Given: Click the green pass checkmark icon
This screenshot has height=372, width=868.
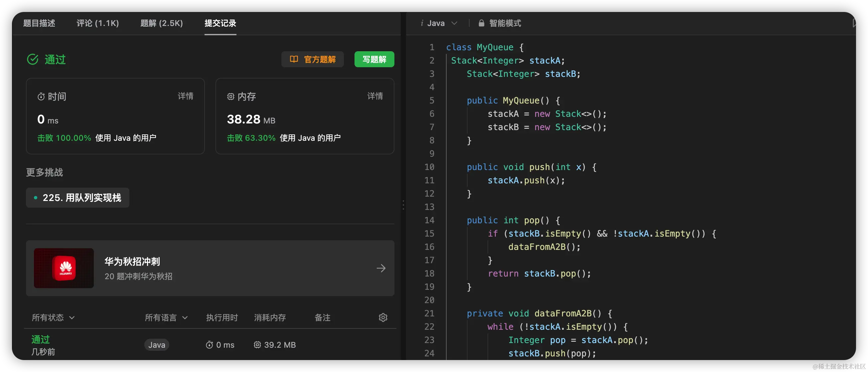Looking at the screenshot, I should (x=33, y=59).
